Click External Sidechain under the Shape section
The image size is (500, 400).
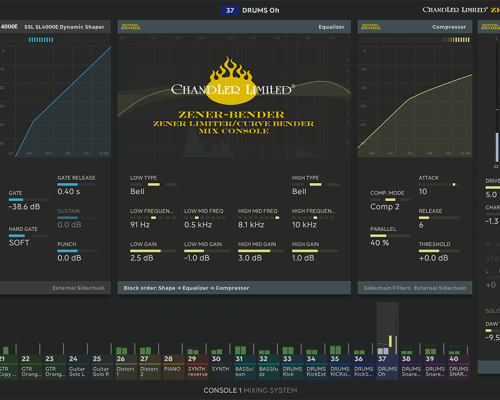coord(78,288)
